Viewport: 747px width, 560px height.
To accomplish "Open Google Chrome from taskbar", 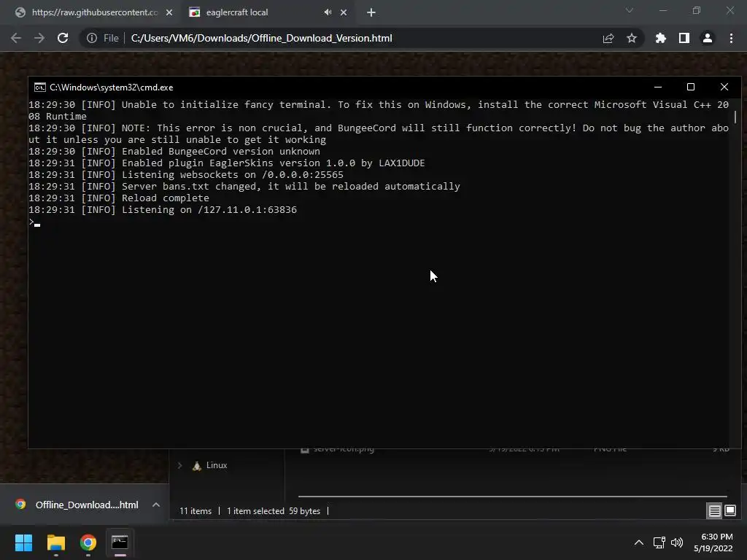I will (88, 542).
